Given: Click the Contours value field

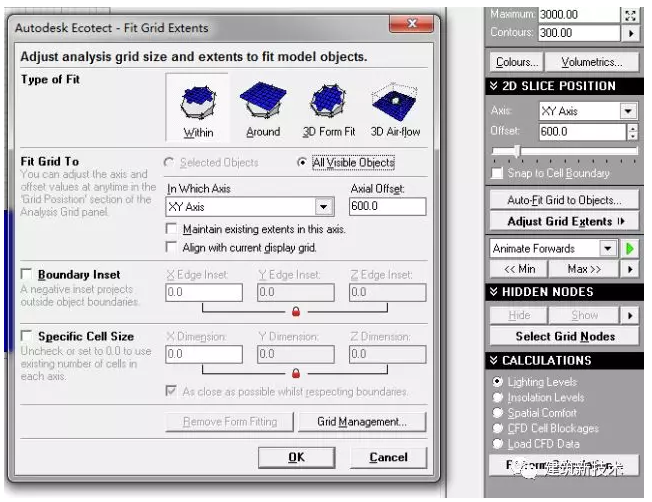Looking at the screenshot, I should point(579,33).
